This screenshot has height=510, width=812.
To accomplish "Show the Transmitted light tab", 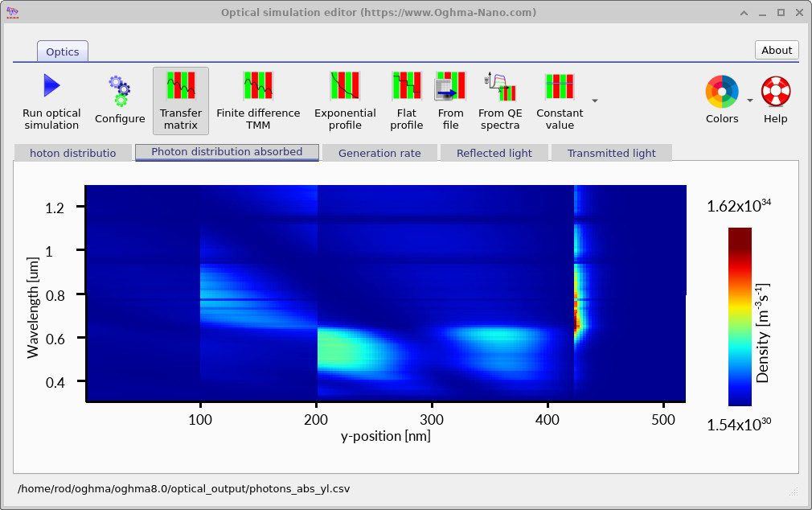I will click(x=612, y=153).
